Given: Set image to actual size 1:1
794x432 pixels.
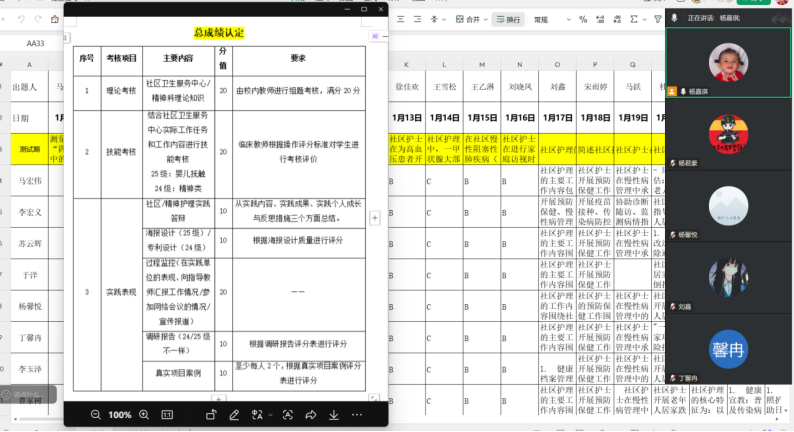Looking at the screenshot, I should click(x=167, y=414).
